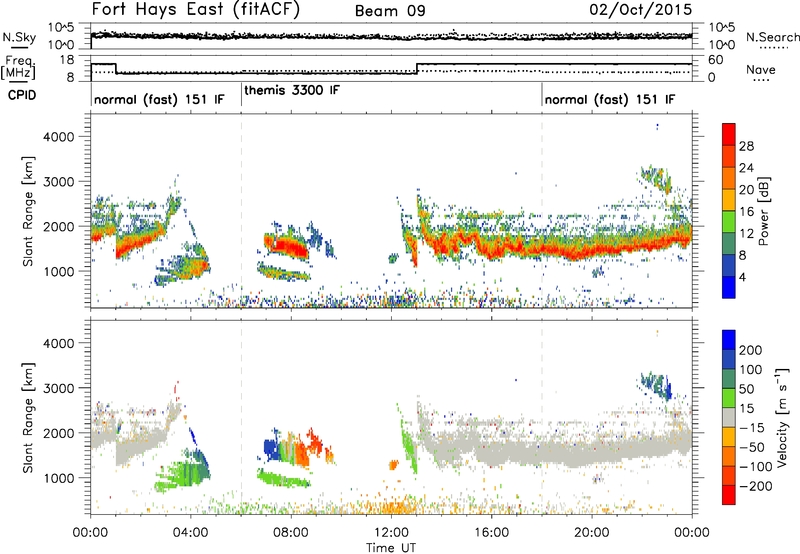The height and width of the screenshot is (554, 800).
Task: Click the '16:00' time axis tick label
Action: point(491,533)
